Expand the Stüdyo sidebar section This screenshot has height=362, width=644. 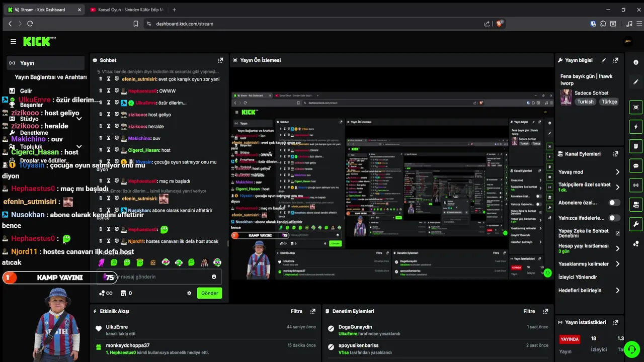point(79,119)
